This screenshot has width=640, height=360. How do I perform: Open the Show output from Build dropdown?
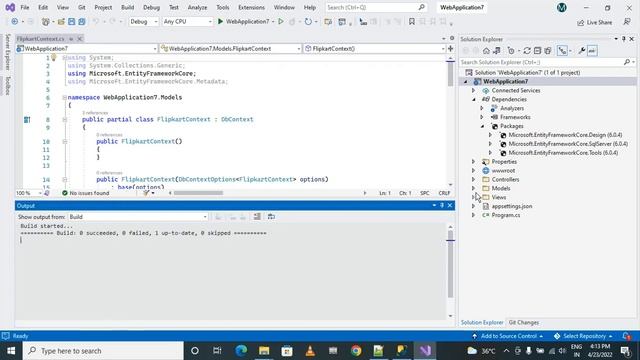tap(138, 217)
